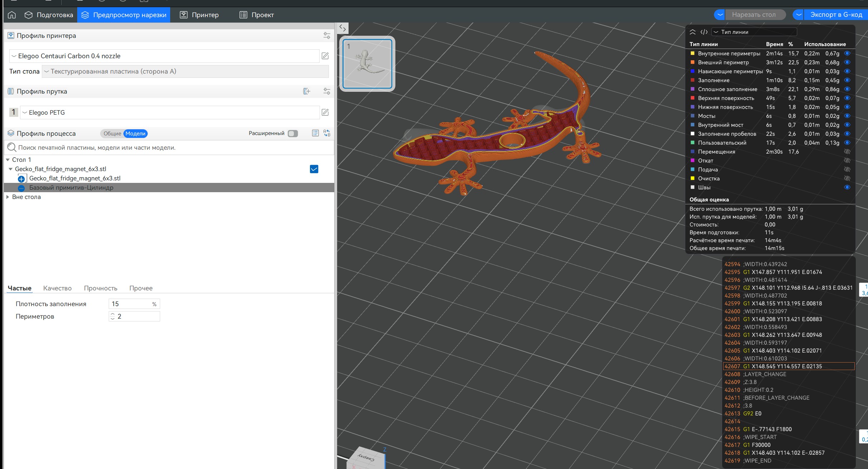Hide Заполнение infill lines

point(847,80)
